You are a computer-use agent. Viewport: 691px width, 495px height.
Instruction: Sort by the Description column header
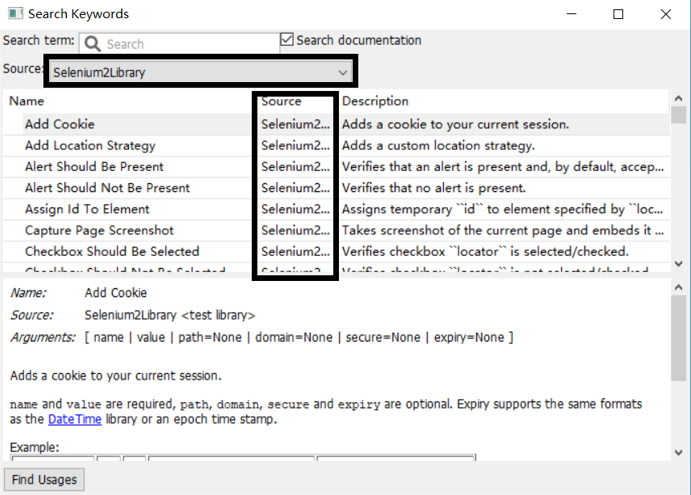coord(375,101)
